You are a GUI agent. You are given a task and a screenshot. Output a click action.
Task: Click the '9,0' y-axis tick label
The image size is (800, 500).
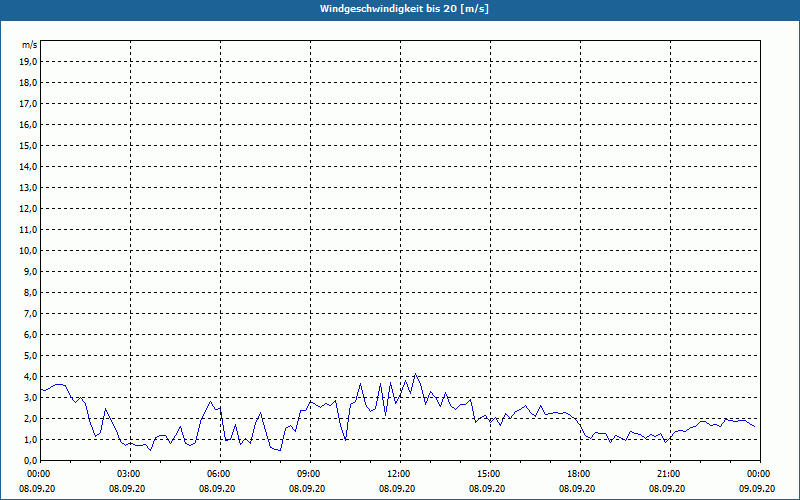coord(32,271)
